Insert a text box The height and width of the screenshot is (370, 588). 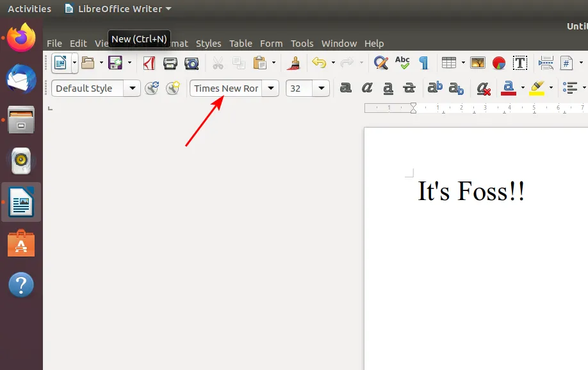(x=520, y=63)
